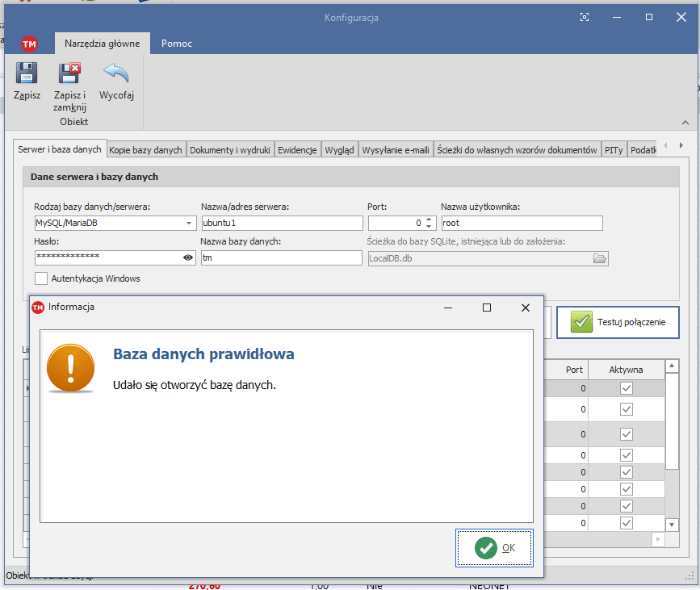Increase the Port value with the up arrow

429,220
